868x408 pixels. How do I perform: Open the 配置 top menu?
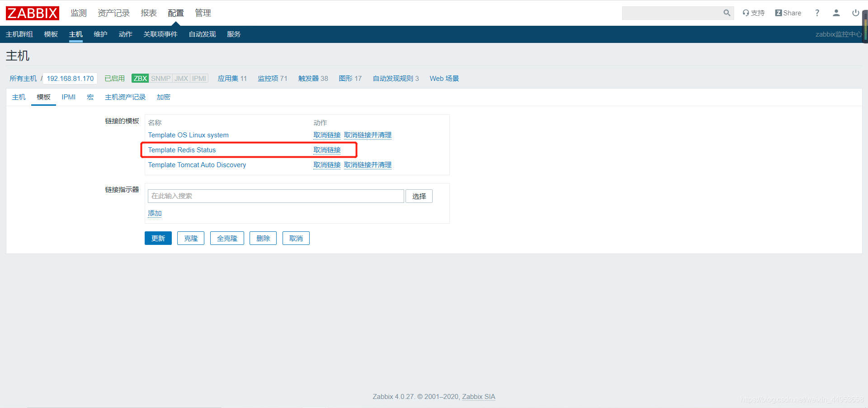(x=176, y=13)
